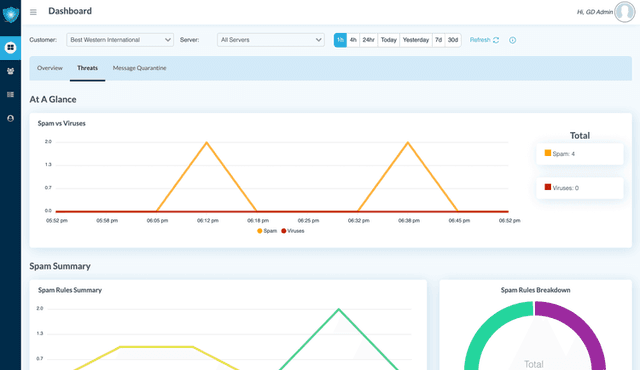Select the 4h time range
Image resolution: width=640 pixels, height=370 pixels.
point(353,40)
